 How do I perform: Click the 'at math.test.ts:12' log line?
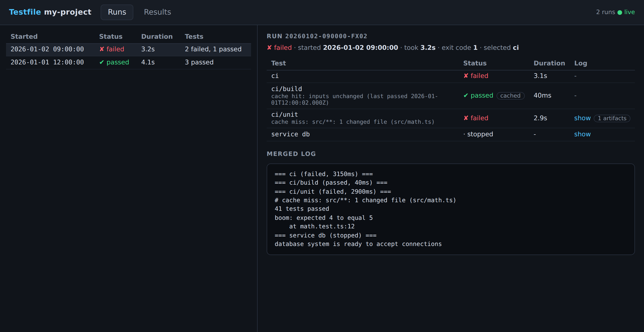(322, 226)
